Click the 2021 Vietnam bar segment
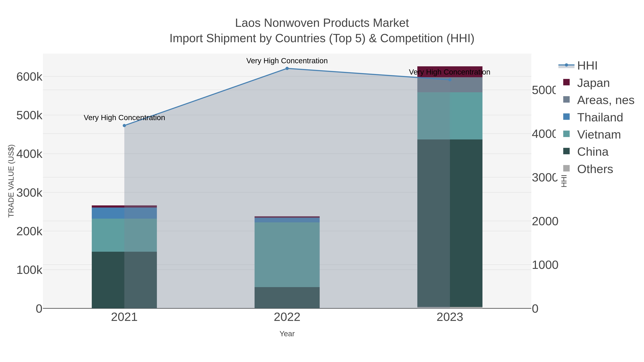The height and width of the screenshot is (362, 644). 124,235
